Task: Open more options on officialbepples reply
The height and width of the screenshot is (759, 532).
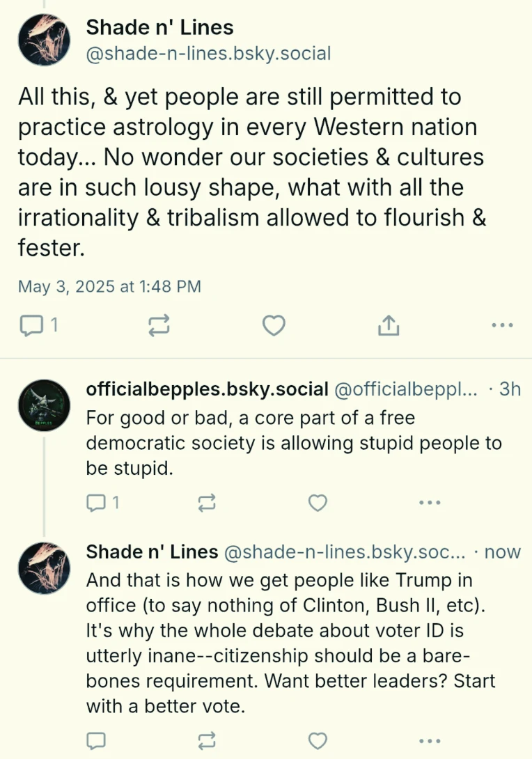Action: tap(430, 503)
